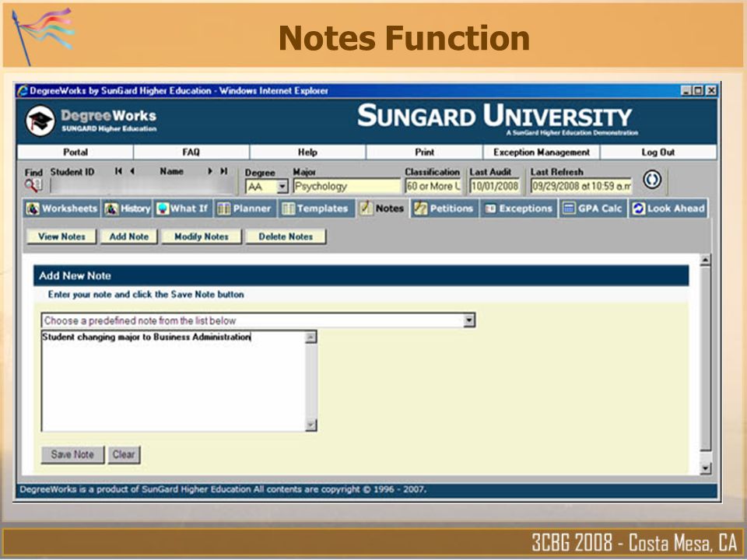Viewport: 747px width, 560px height.
Task: Click the circular refresh icon
Action: tap(652, 180)
